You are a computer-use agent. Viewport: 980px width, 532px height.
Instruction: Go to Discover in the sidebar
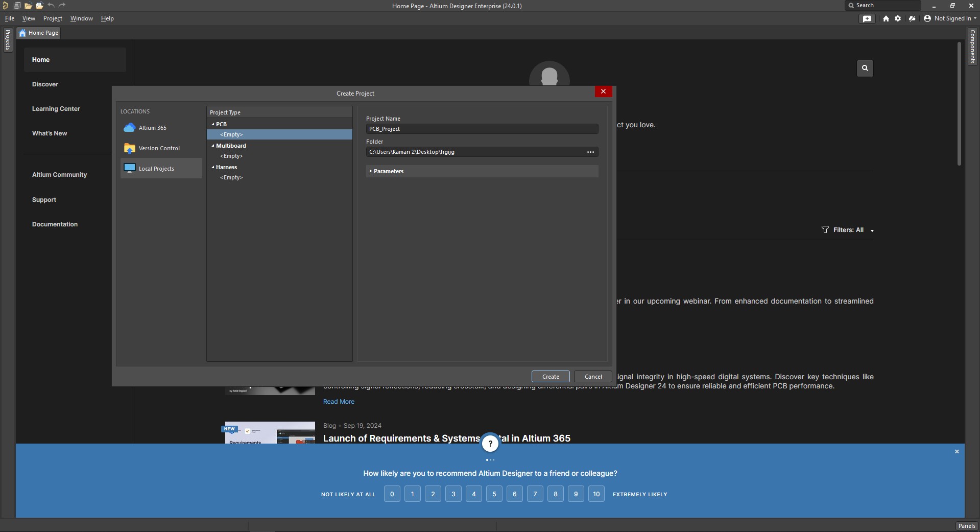45,84
